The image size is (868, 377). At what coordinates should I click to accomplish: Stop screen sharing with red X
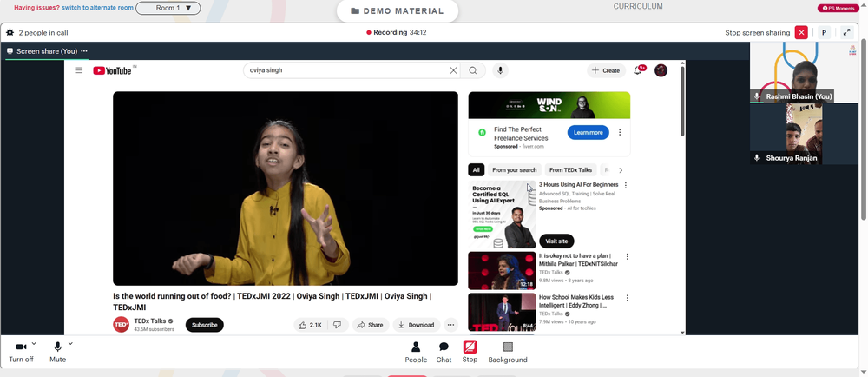pyautogui.click(x=801, y=33)
